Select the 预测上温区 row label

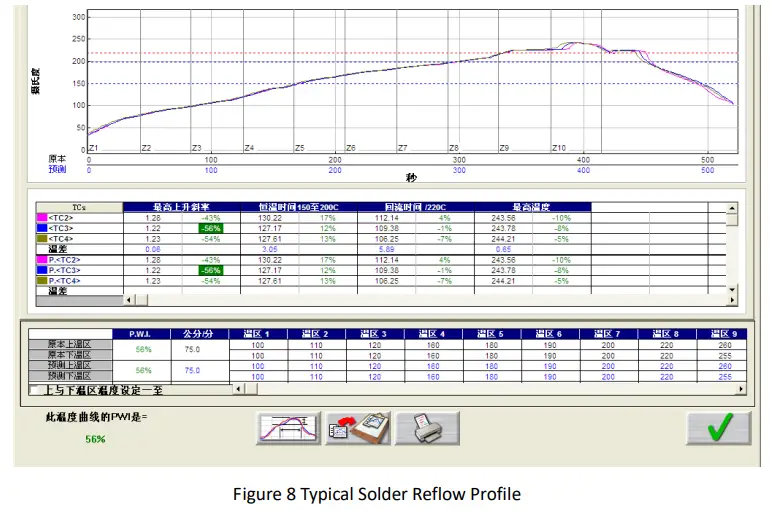tap(70, 365)
